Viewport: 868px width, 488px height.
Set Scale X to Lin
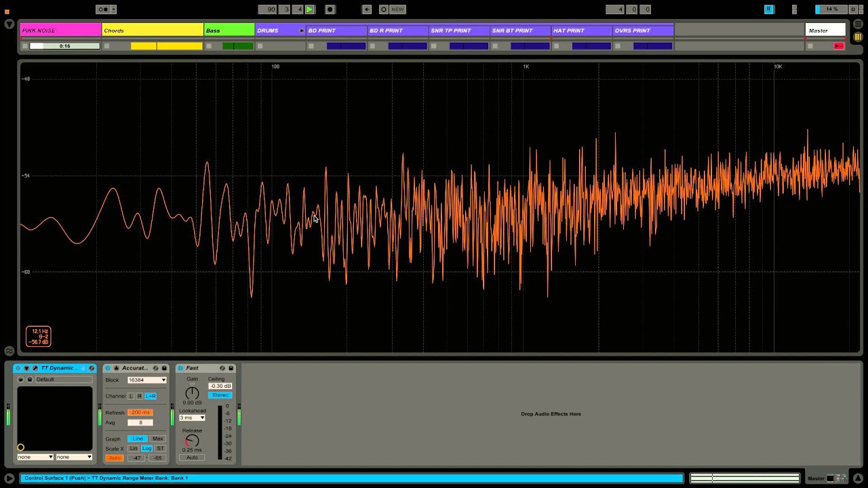134,449
